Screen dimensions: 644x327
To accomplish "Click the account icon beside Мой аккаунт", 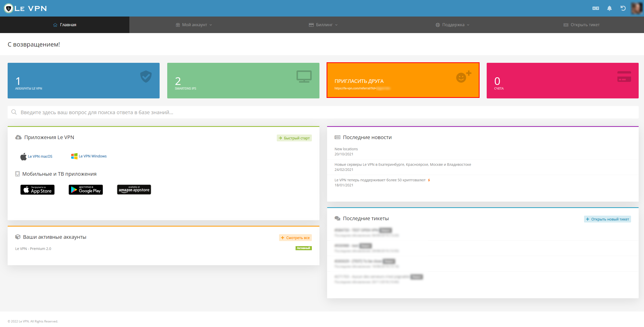I will pyautogui.click(x=178, y=25).
